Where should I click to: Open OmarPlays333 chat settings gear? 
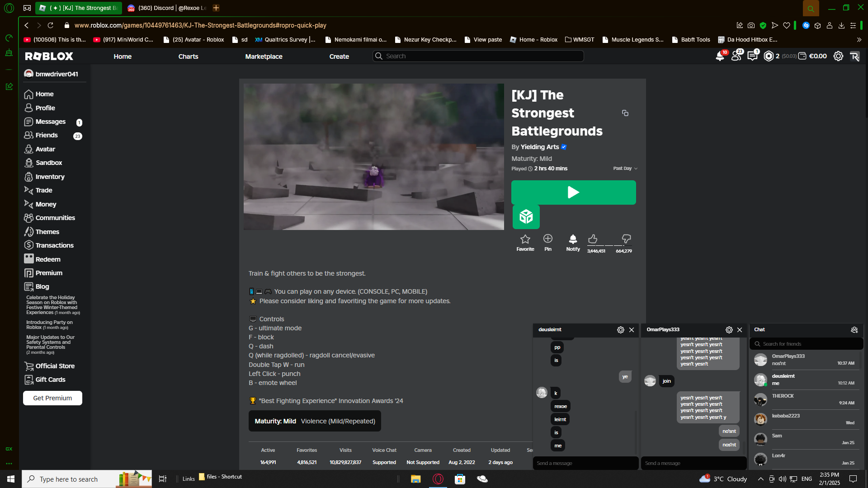(x=729, y=330)
